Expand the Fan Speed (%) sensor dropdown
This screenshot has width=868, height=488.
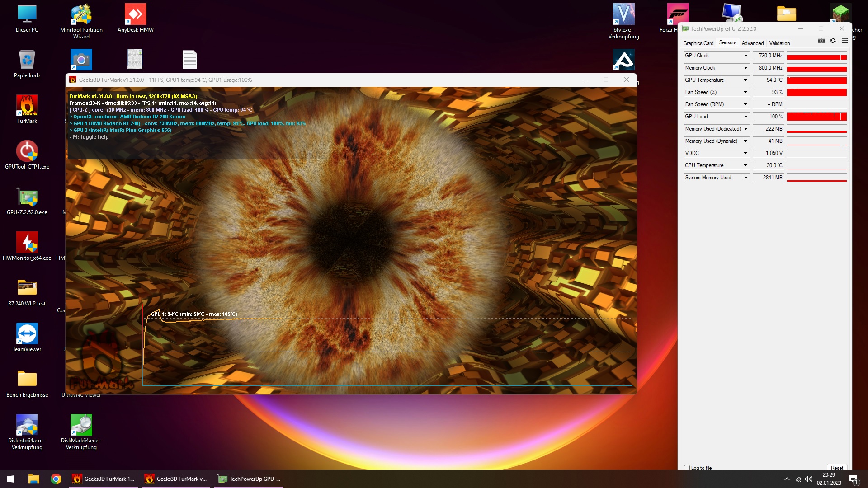point(745,92)
